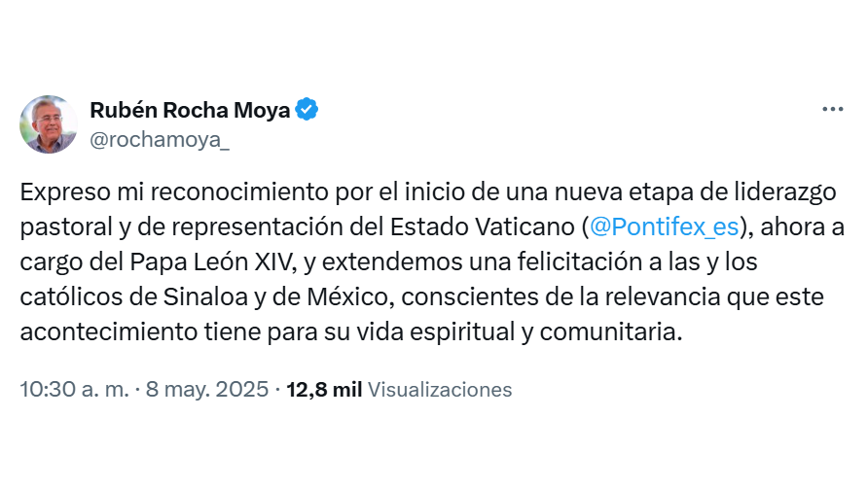Open the three-dot more options menu
This screenshot has width=868, height=488.
pos(833,109)
